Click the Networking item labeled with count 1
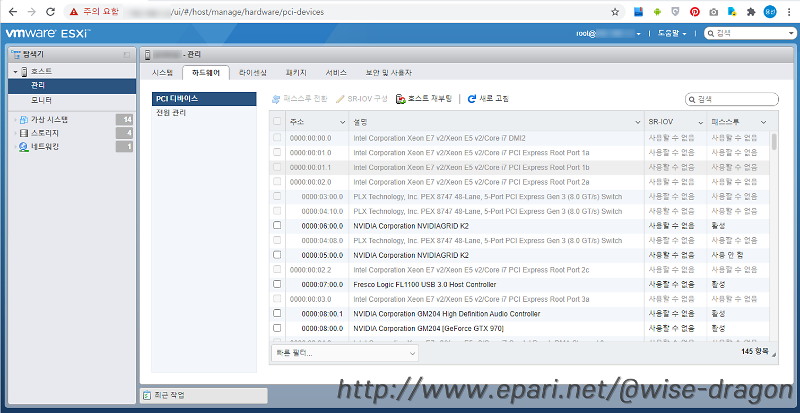This screenshot has width=800, height=413. click(72, 147)
